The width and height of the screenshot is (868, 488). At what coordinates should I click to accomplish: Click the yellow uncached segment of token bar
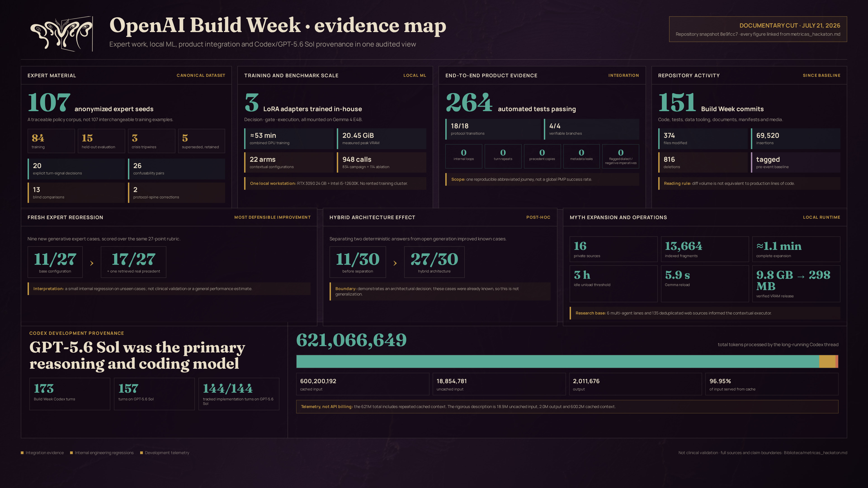coord(827,361)
